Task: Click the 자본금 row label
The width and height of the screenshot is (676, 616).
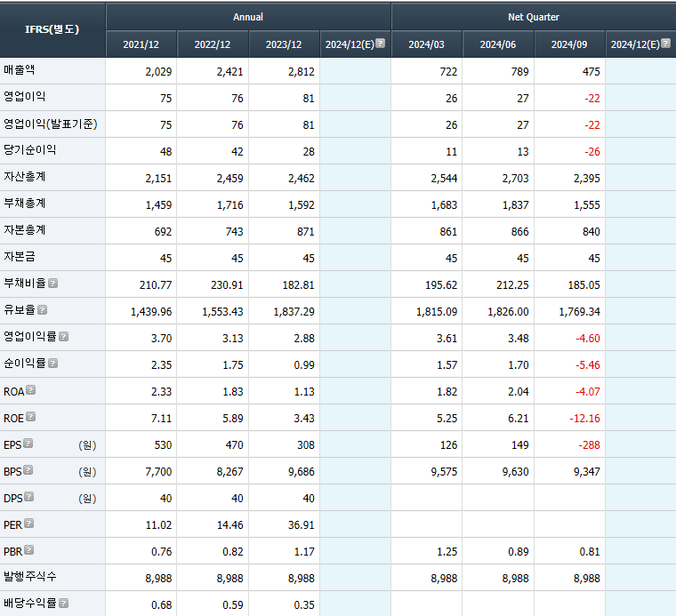Action: click(19, 257)
